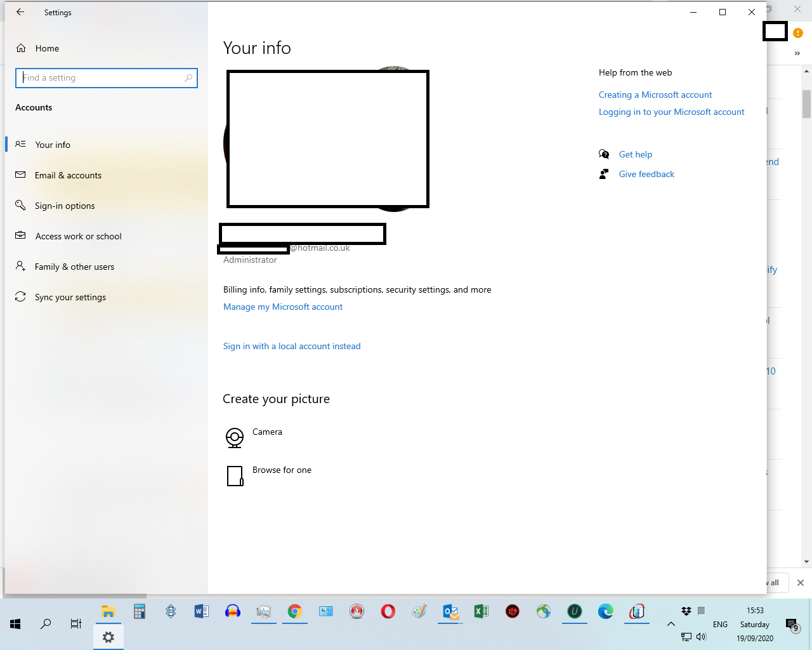812x650 pixels.
Task: Select Browse for one text
Action: [282, 470]
